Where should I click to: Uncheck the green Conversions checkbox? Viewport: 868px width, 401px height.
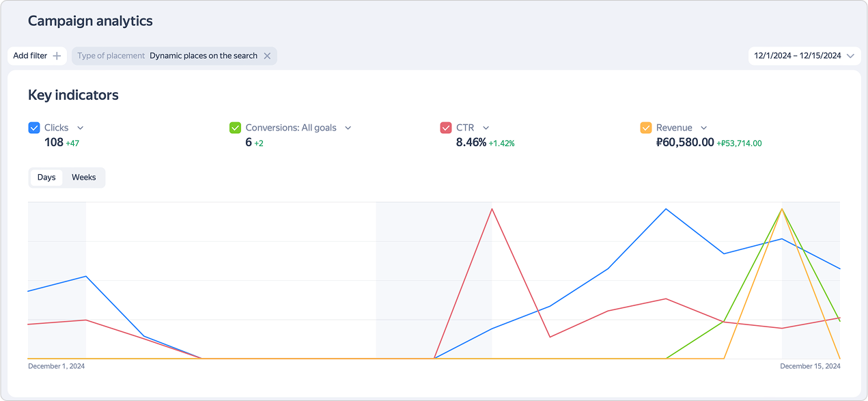coord(235,128)
